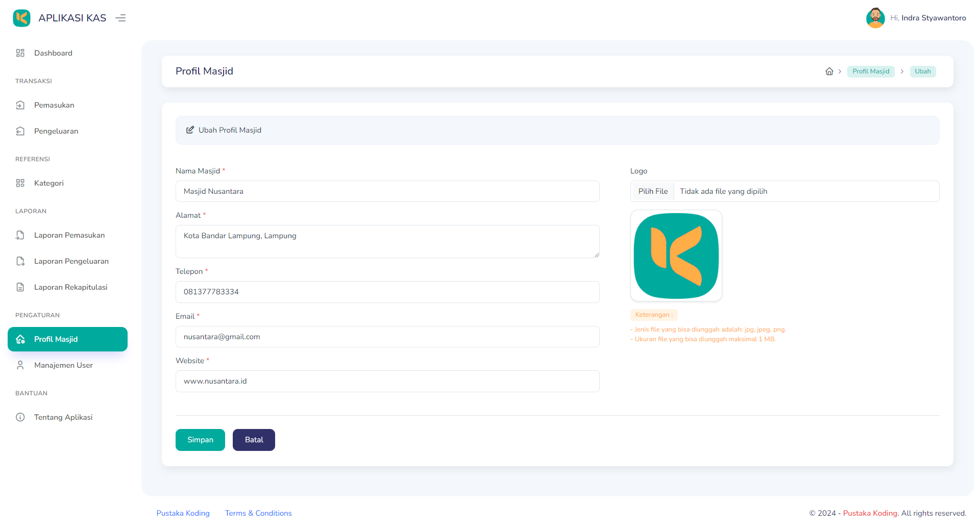Toggle the sidebar with the hamburger icon
The image size is (980, 531).
pyautogui.click(x=120, y=17)
